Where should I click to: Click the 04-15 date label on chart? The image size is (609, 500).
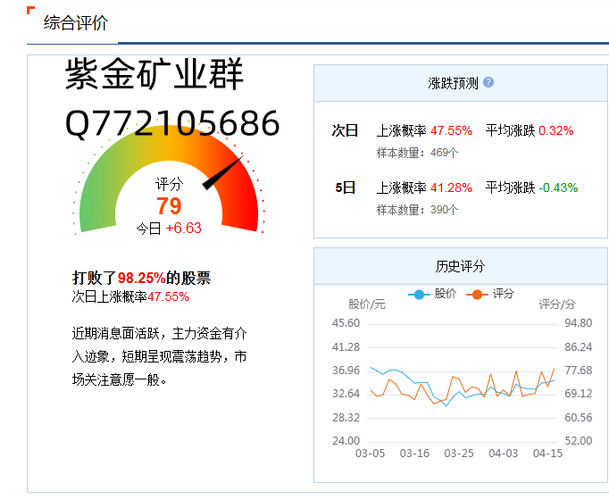point(548,453)
